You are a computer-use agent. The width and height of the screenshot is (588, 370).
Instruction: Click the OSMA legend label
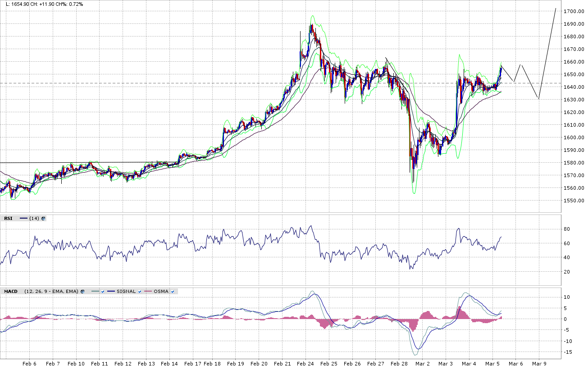point(161,292)
